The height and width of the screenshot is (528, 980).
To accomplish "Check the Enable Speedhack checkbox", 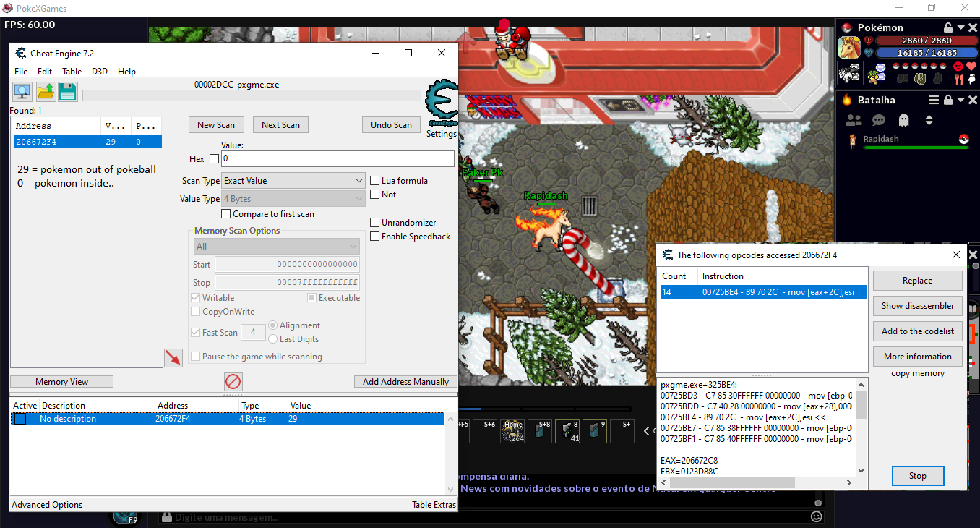I will tap(375, 237).
